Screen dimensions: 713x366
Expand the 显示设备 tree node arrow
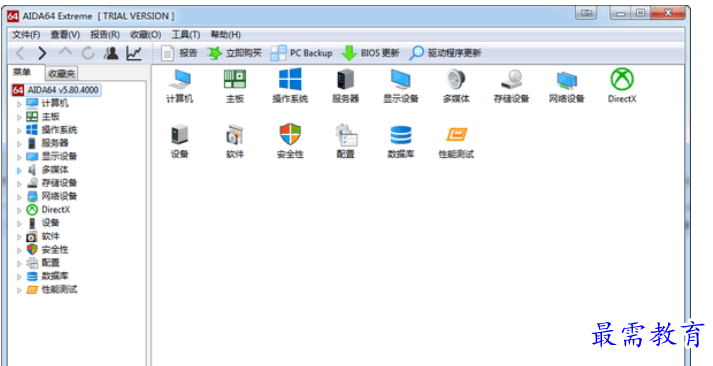click(x=19, y=157)
